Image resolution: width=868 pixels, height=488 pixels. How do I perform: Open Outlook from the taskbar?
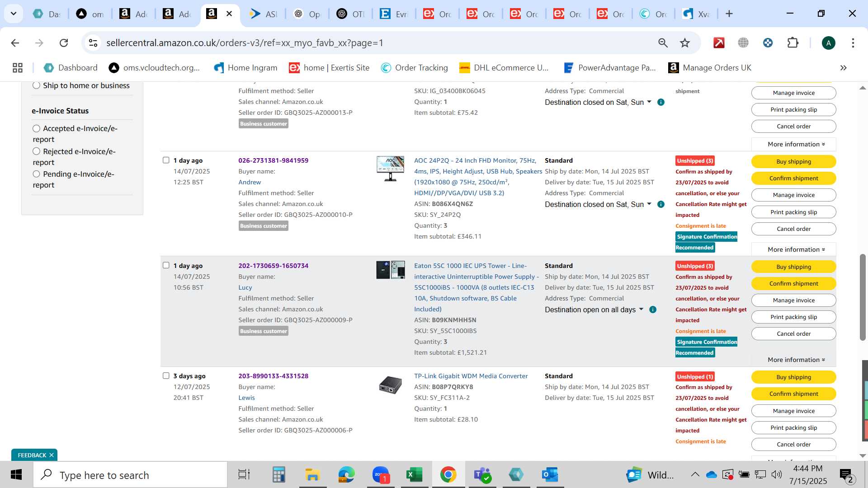click(x=550, y=475)
